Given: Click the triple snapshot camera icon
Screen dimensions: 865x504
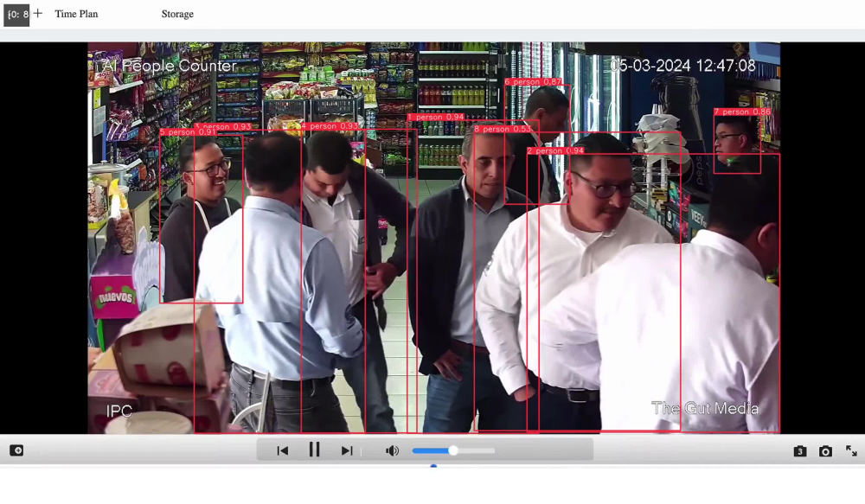Looking at the screenshot, I should [x=800, y=451].
